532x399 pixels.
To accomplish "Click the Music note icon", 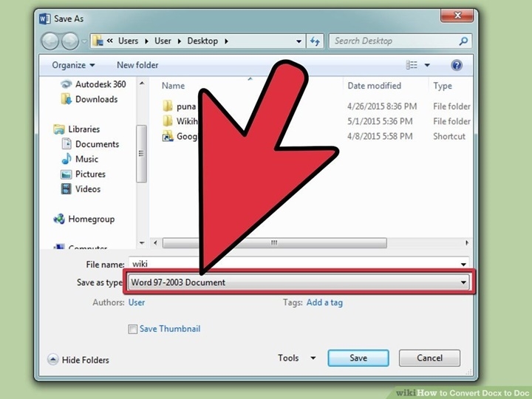I will (x=66, y=159).
